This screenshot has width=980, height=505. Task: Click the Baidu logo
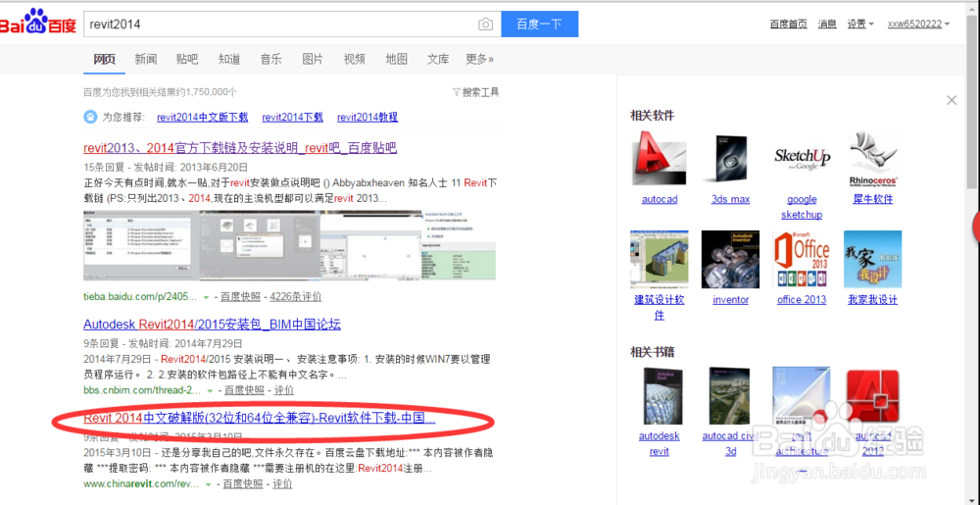pyautogui.click(x=37, y=24)
